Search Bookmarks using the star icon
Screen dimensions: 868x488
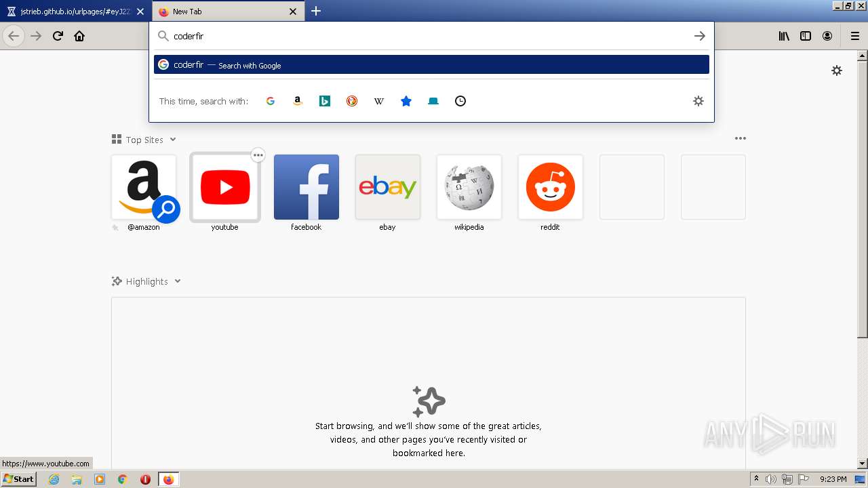coord(406,101)
